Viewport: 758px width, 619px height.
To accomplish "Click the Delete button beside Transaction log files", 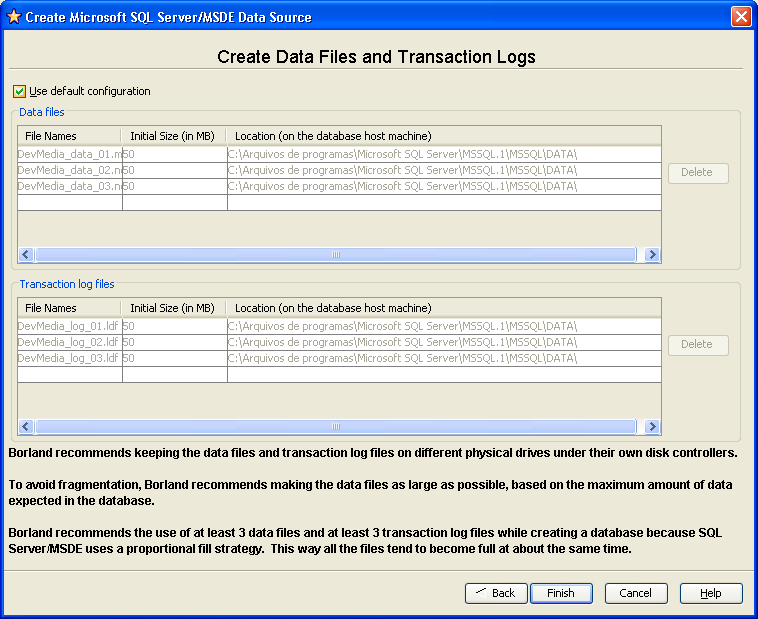I will (697, 344).
